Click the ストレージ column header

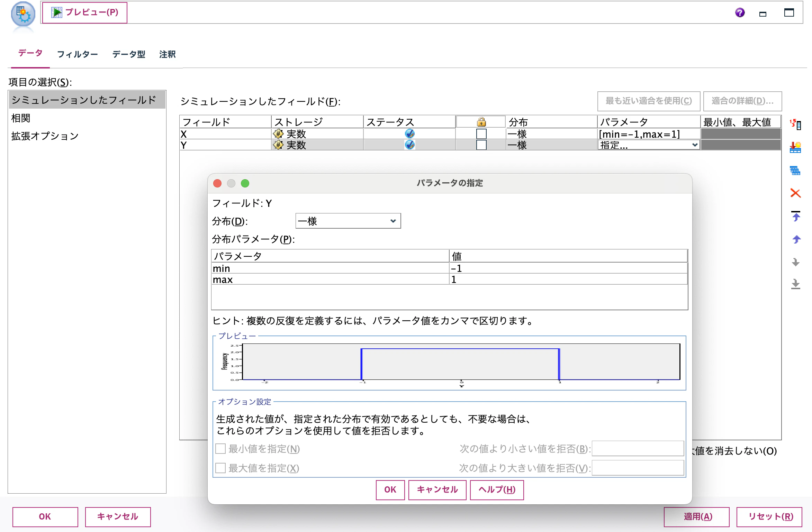pyautogui.click(x=317, y=122)
